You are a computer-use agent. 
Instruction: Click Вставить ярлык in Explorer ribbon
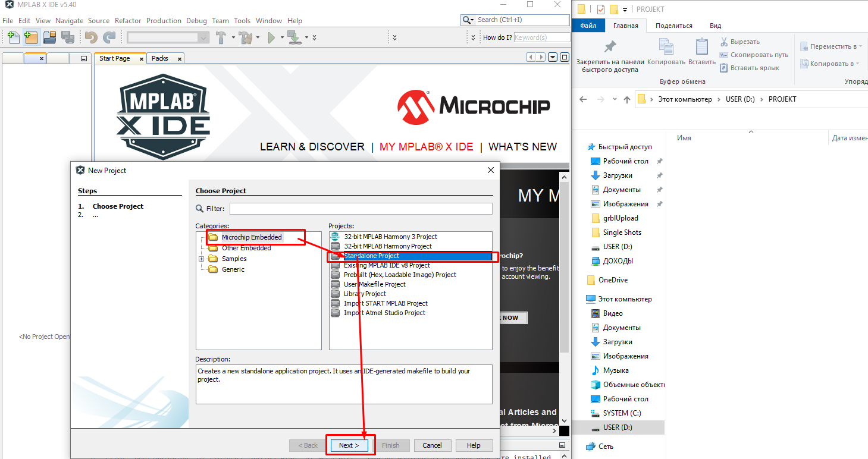[x=749, y=68]
